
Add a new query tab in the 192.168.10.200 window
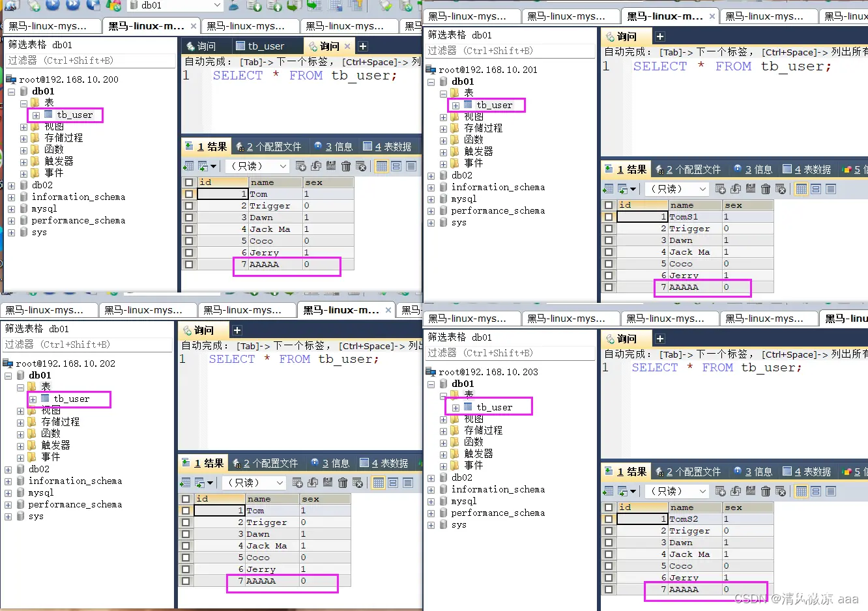363,46
